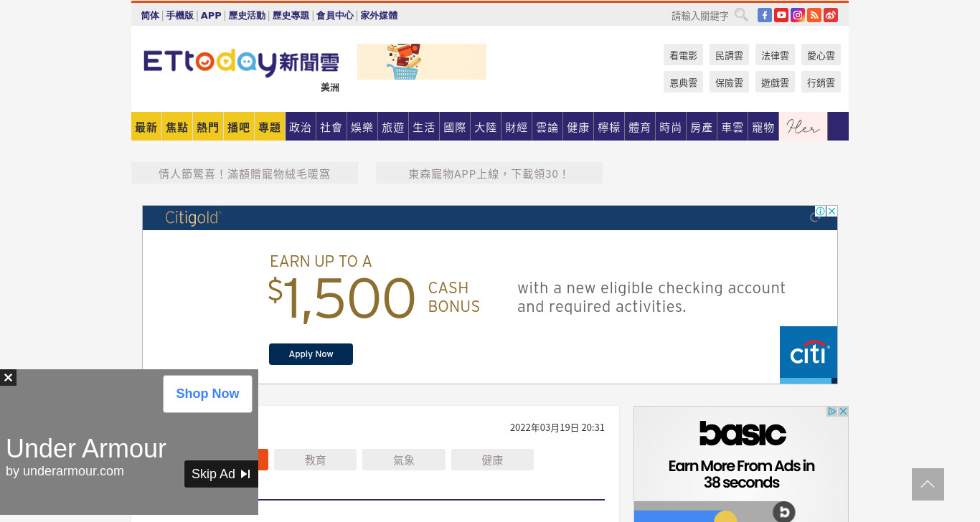Screen dimensions: 980x522
Task: Focus the keyword search field
Action: [699, 16]
